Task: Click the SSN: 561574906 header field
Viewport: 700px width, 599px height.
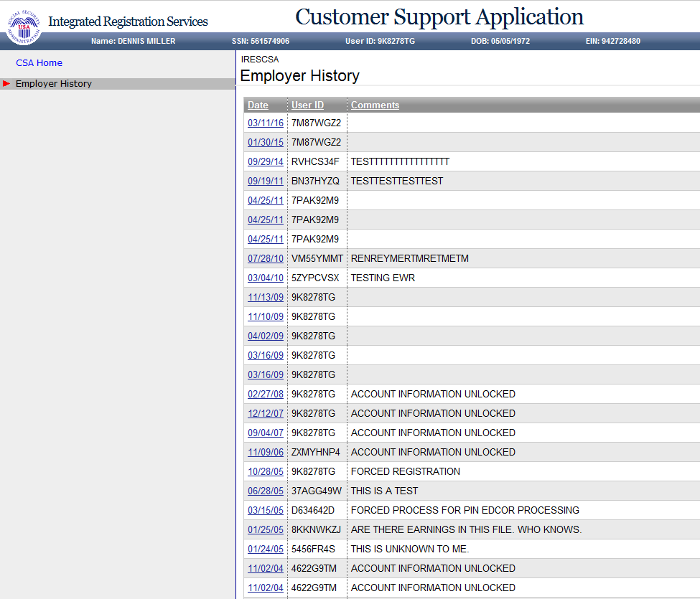Action: 261,41
